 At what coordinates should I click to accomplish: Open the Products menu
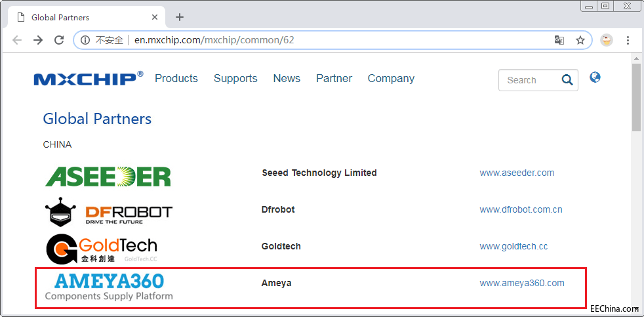coord(176,78)
